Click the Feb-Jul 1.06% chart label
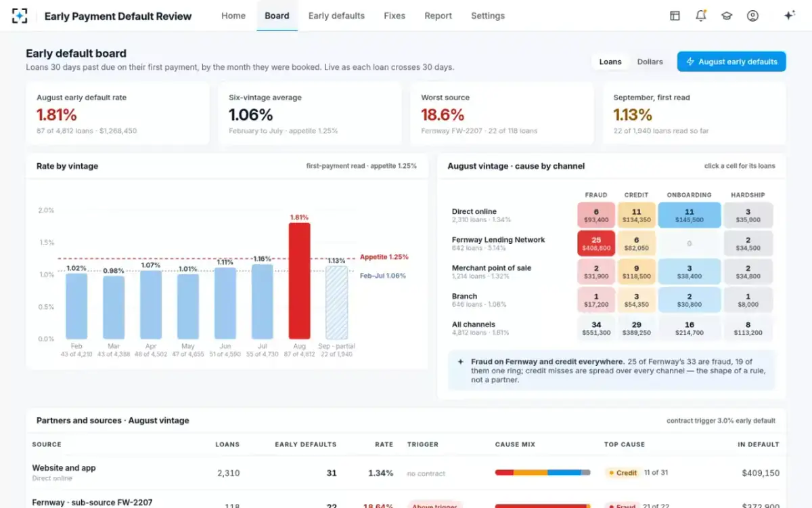 tap(383, 276)
